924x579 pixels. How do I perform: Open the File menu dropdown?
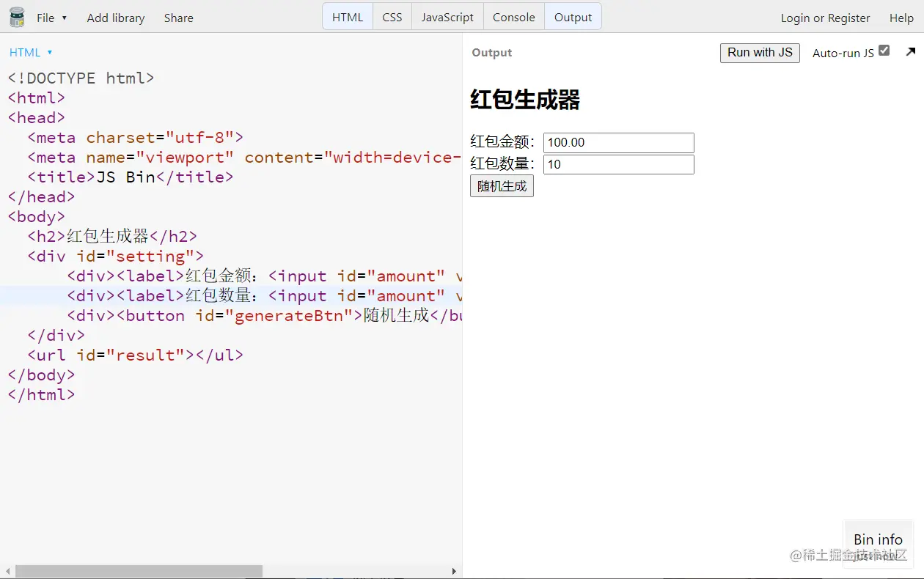(x=52, y=18)
